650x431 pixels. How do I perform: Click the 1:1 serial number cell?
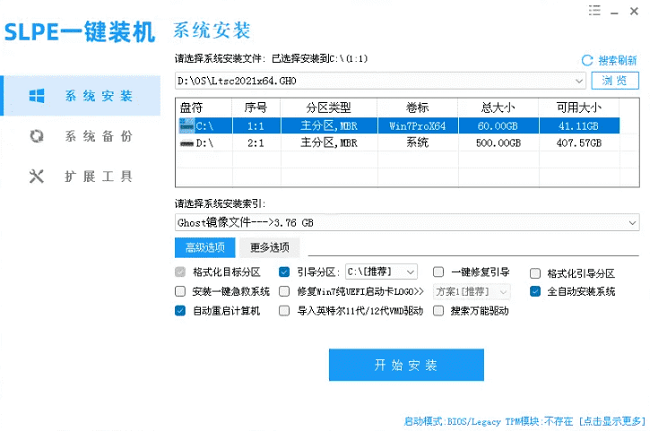(256, 126)
